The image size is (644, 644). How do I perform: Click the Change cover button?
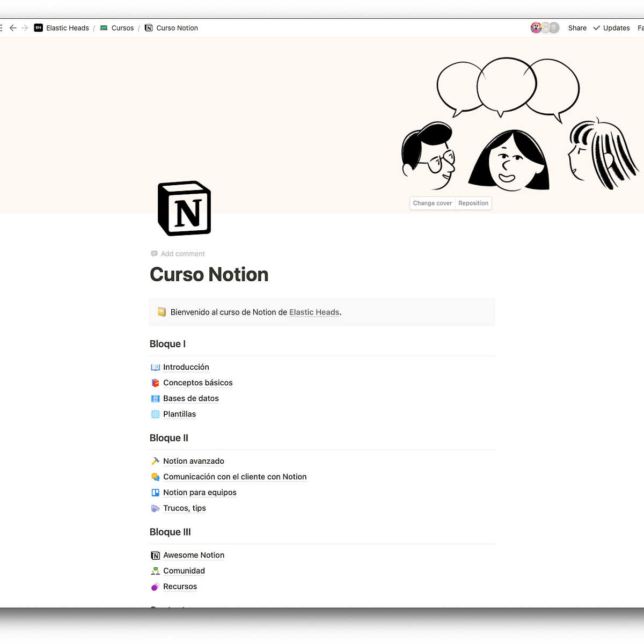coord(433,203)
